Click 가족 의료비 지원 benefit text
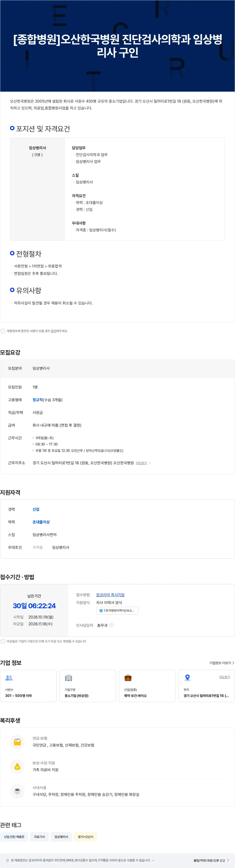235x868 pixels. pos(46,770)
